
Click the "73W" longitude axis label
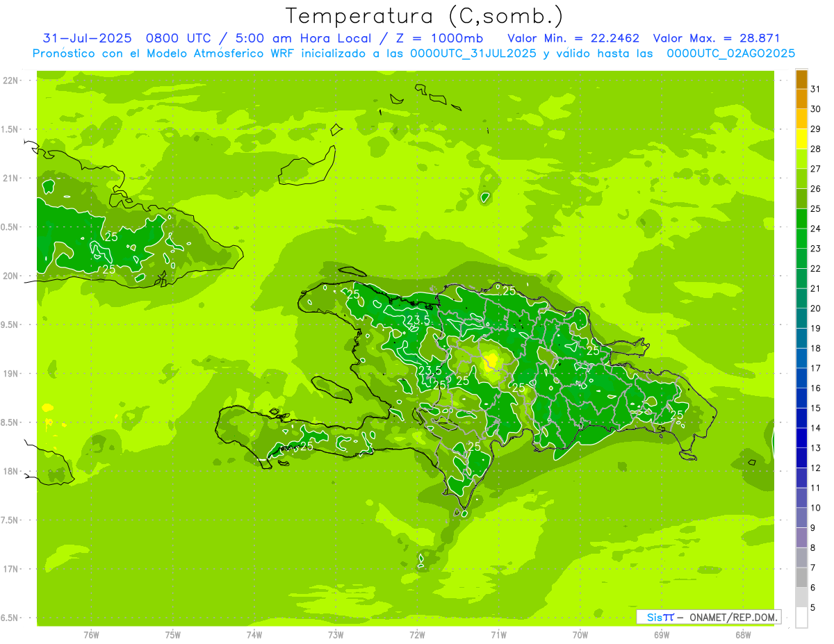336,634
